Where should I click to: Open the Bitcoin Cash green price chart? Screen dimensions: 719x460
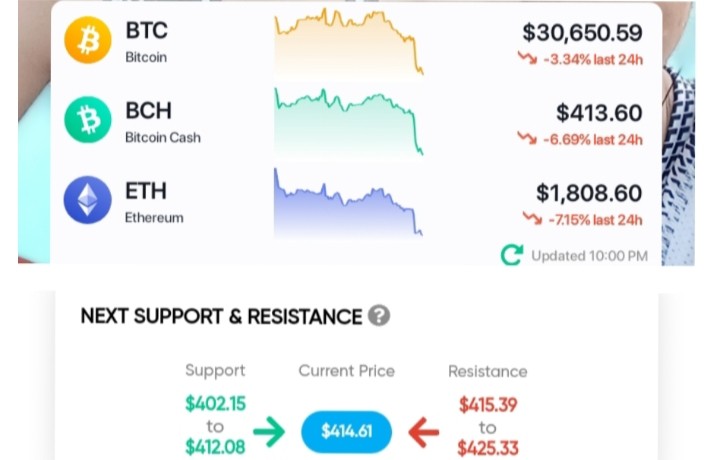[x=349, y=122]
